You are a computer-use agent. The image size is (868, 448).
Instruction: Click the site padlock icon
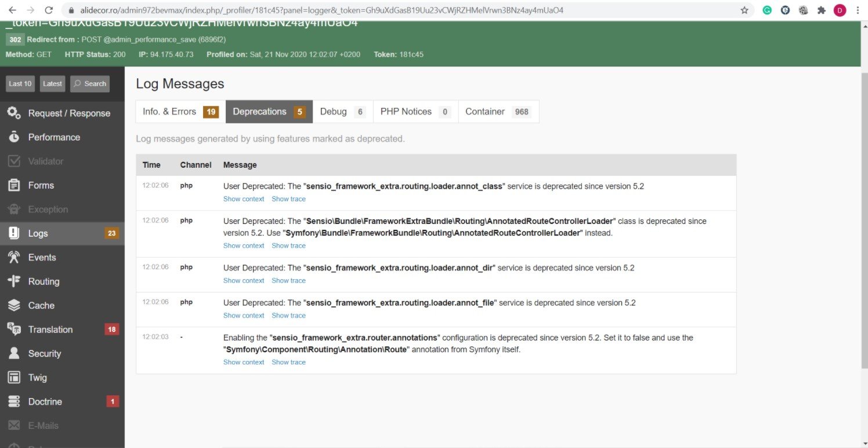click(71, 10)
